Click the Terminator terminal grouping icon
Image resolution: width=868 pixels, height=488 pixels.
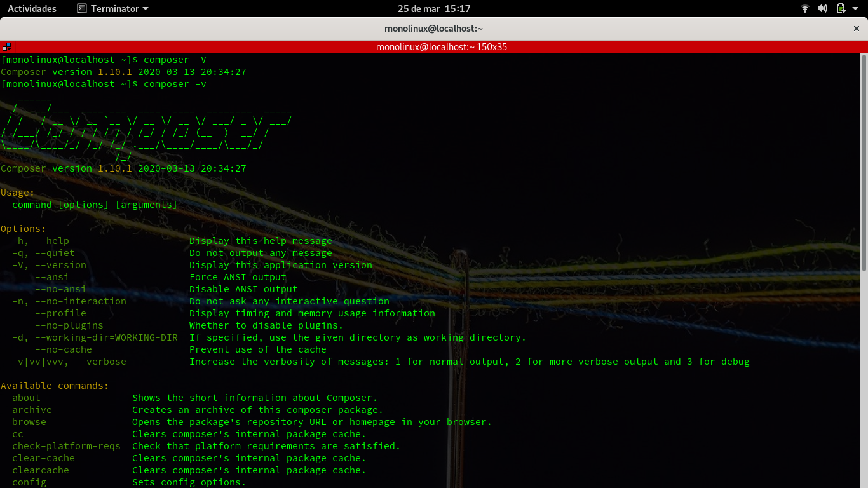click(6, 47)
